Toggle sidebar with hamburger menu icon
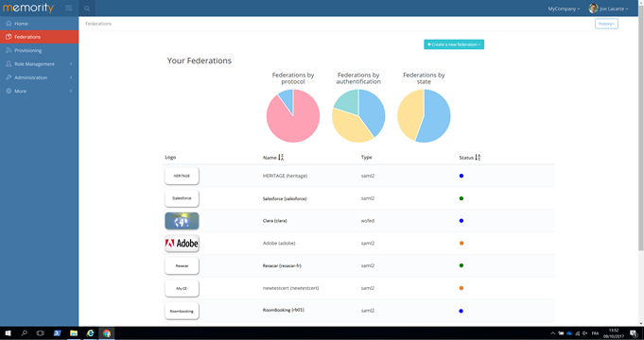The width and height of the screenshot is (644, 340). coord(69,8)
